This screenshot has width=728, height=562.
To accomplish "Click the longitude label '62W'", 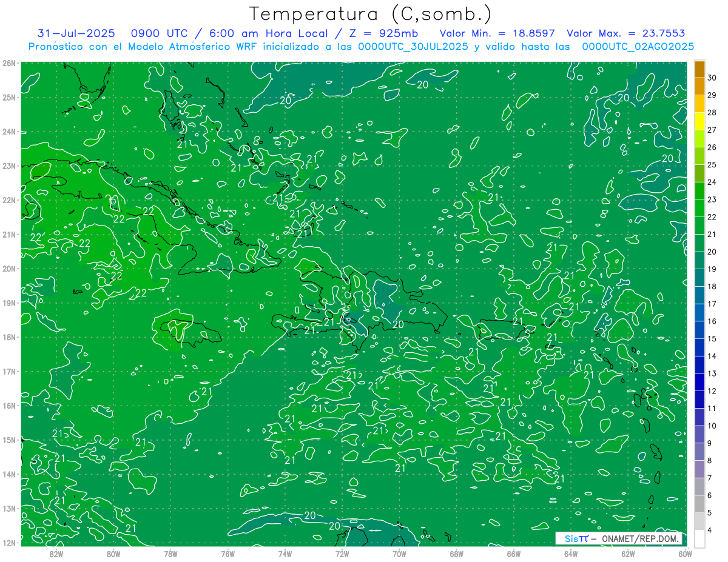I will [628, 554].
